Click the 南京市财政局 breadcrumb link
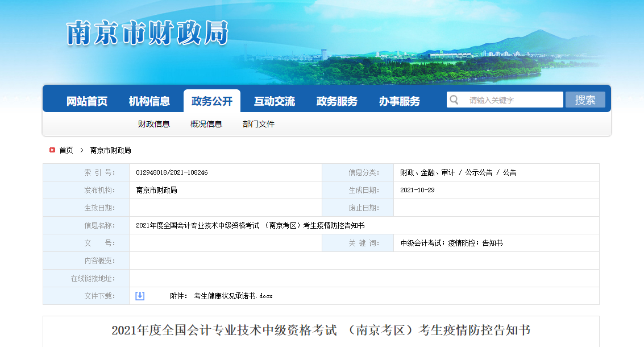 tap(110, 150)
